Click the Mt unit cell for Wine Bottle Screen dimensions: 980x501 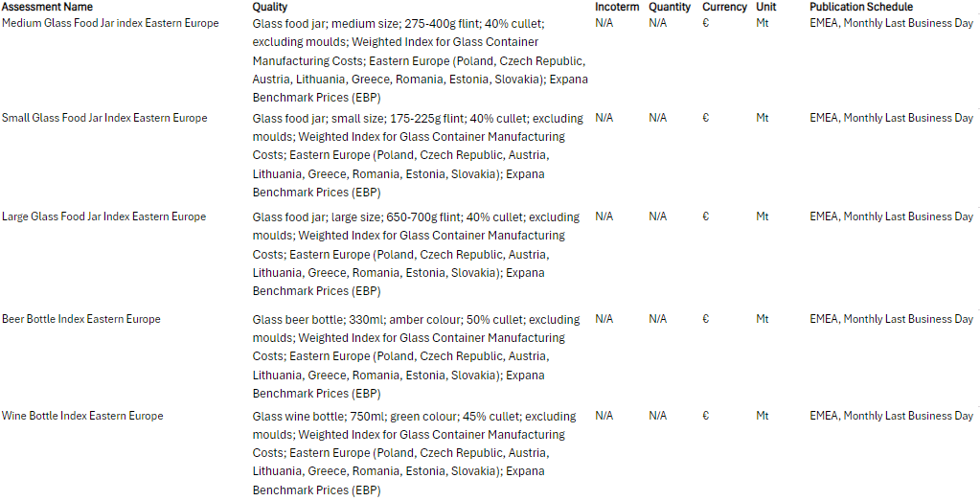coord(763,416)
